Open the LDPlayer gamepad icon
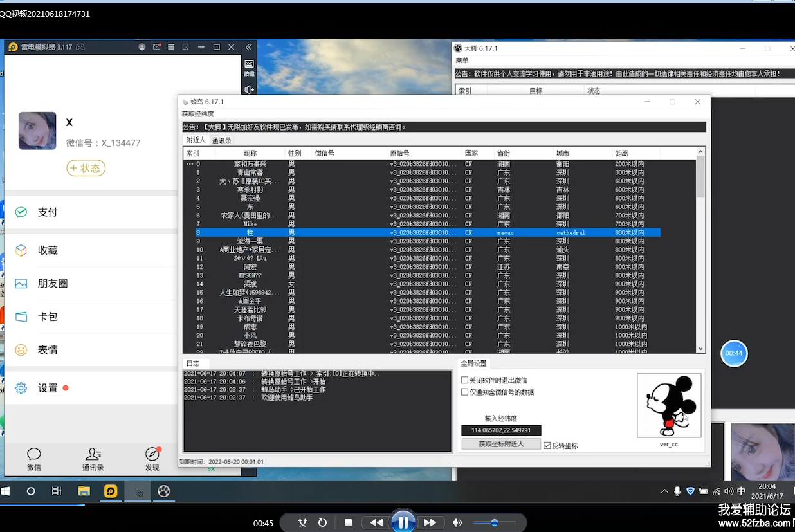795x532 pixels. click(80, 47)
